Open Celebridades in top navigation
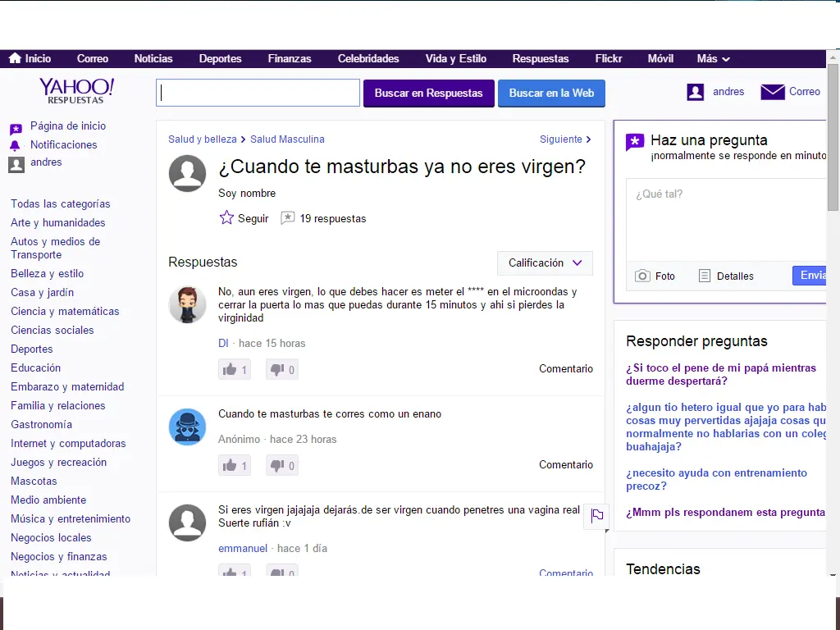The image size is (840, 630). tap(368, 59)
